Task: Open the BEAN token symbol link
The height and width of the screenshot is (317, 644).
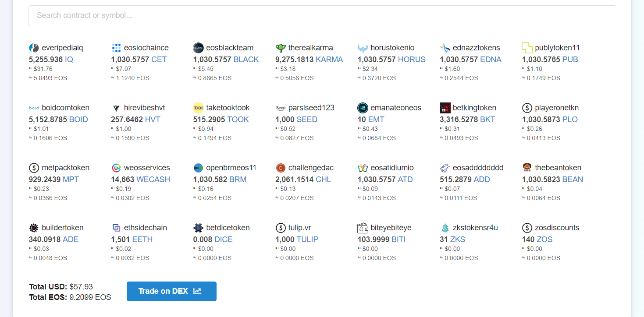Action: pos(573,180)
